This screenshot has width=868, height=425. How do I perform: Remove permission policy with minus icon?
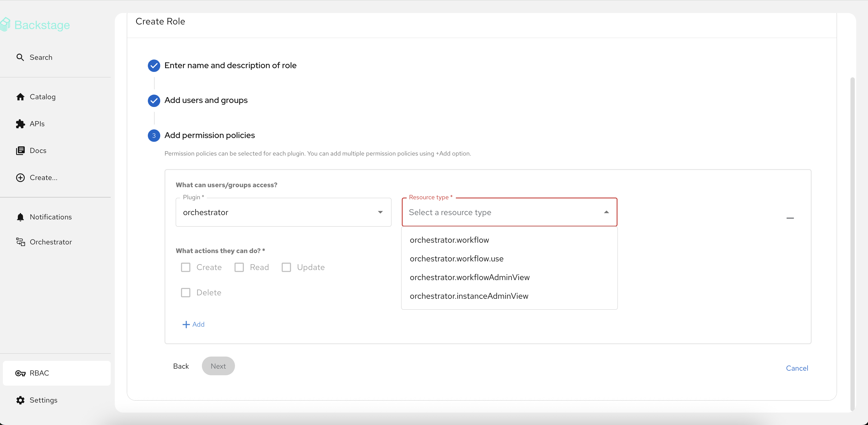790,218
